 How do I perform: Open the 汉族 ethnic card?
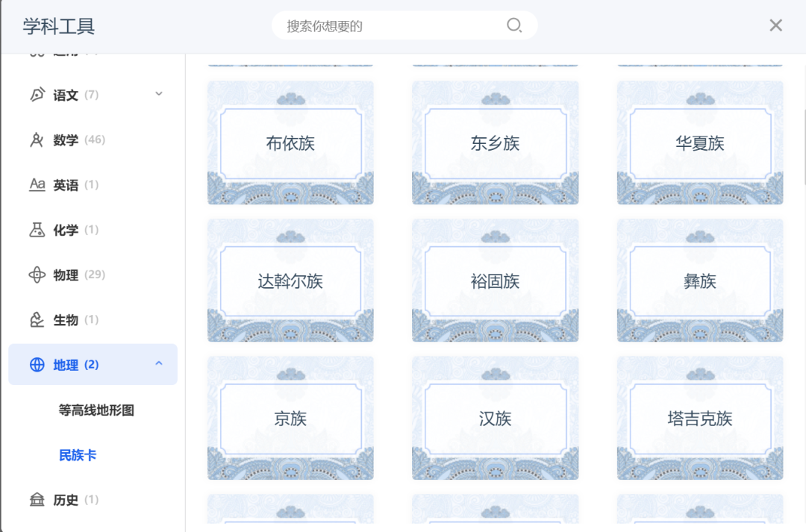495,418
